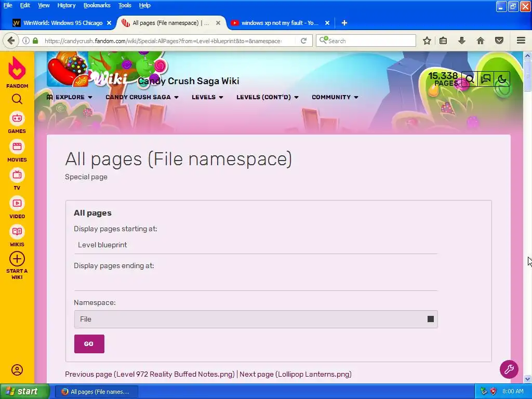
Task: Click the scrollbar up arrow
Action: point(528,55)
